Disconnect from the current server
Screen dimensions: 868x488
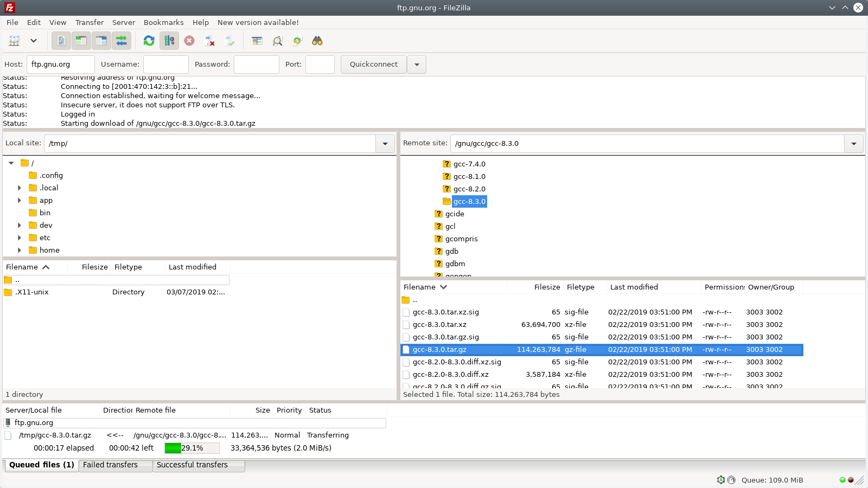coord(209,41)
